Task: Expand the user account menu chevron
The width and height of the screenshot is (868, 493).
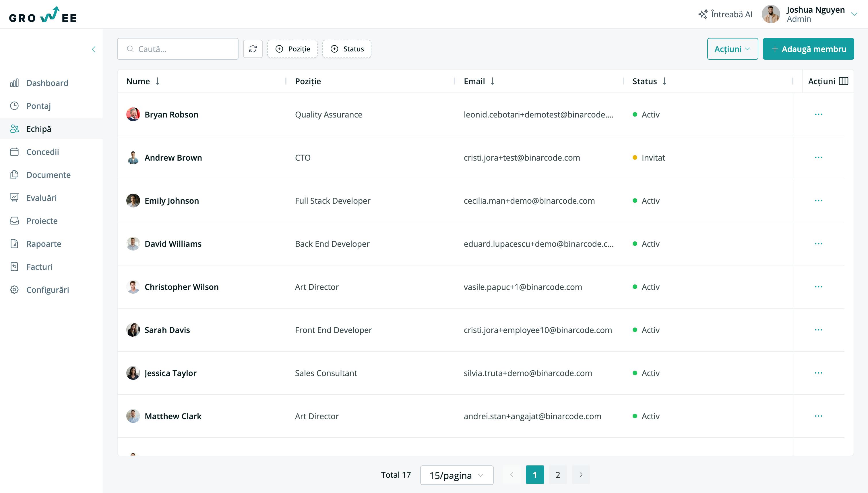Action: click(x=854, y=14)
